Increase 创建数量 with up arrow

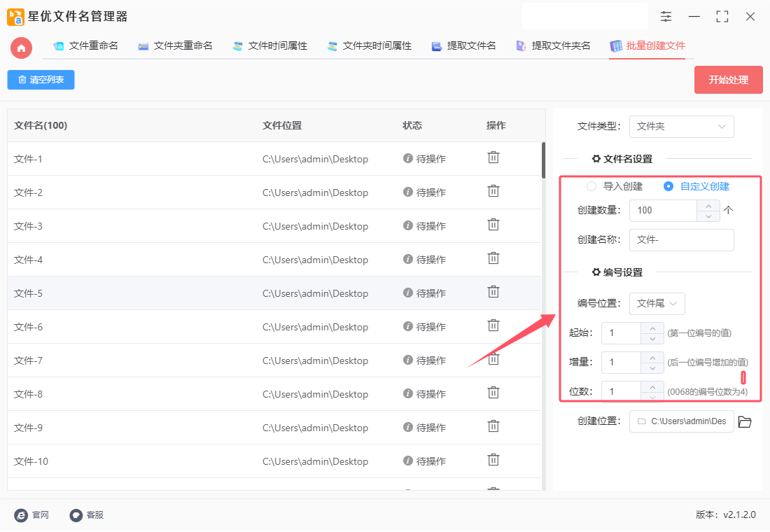coord(708,205)
